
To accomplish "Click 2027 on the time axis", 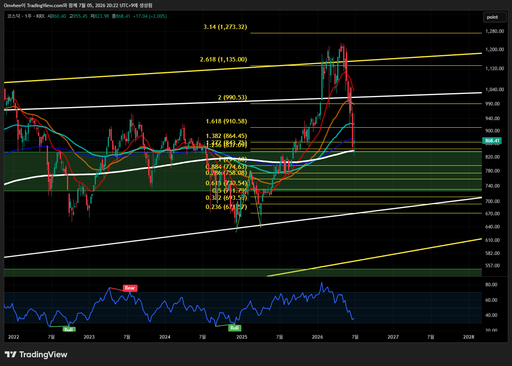I will coord(393,337).
